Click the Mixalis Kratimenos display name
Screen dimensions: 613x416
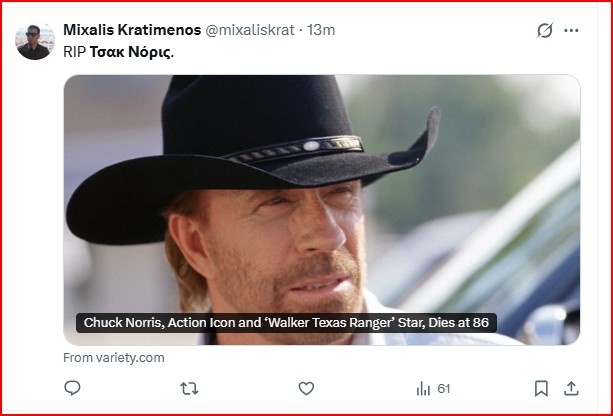[131, 29]
